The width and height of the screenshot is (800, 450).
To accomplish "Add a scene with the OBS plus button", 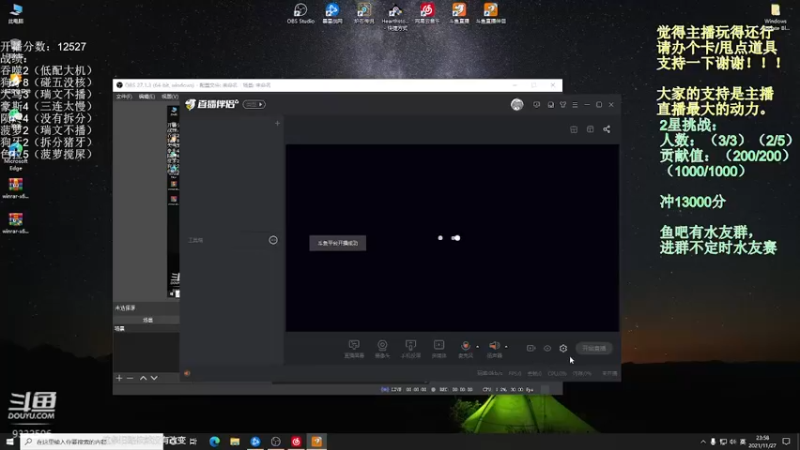I will [119, 378].
